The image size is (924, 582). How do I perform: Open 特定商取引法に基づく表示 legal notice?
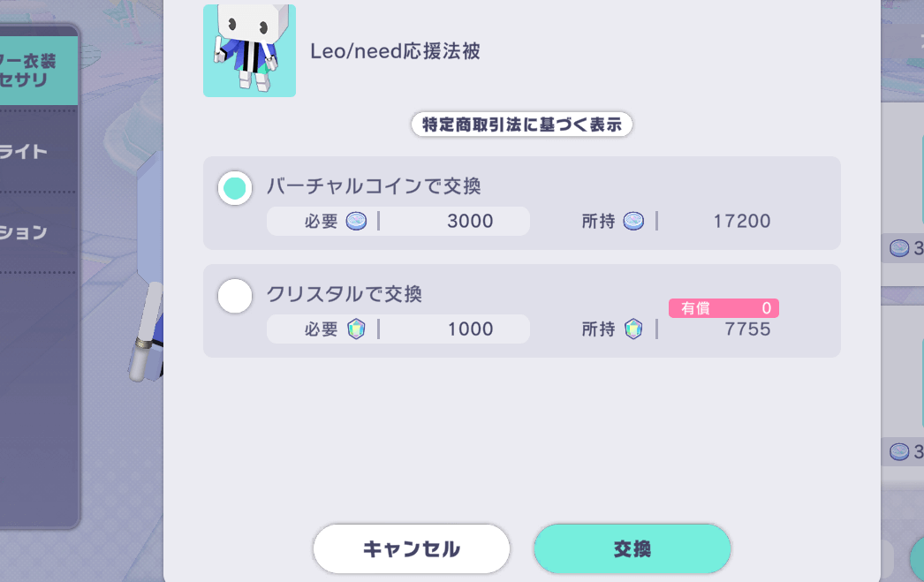coord(521,125)
